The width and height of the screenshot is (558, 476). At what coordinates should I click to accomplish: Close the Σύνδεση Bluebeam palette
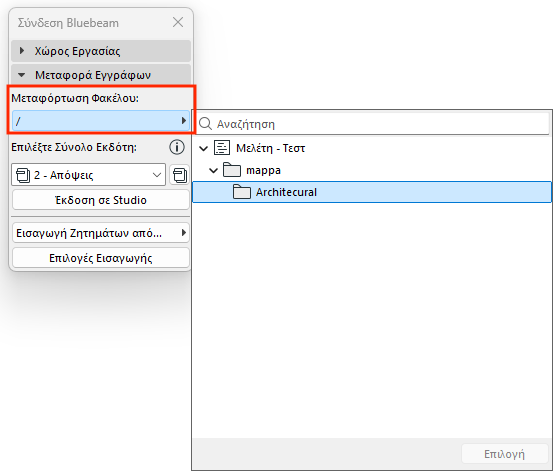tap(178, 22)
